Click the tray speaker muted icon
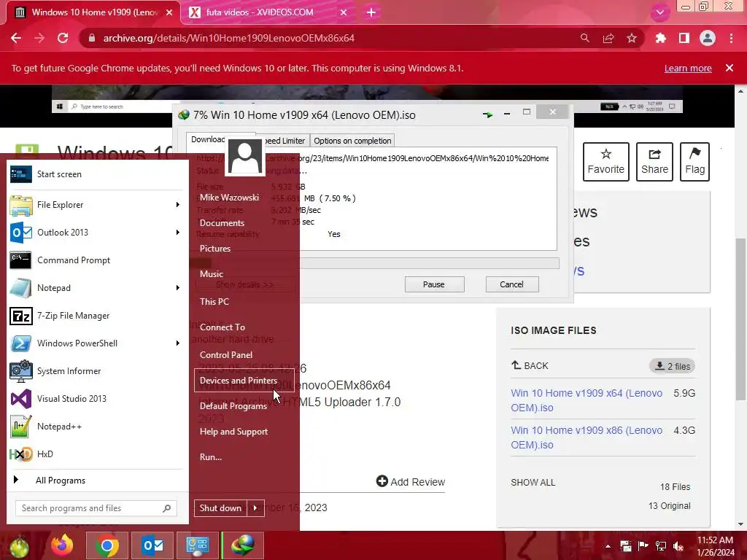This screenshot has height=560, width=747. tap(678, 546)
